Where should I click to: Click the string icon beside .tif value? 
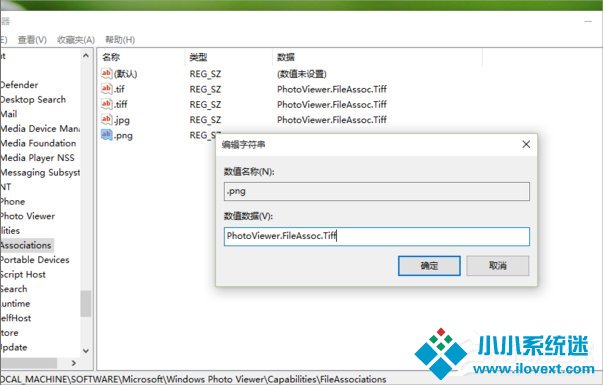point(107,88)
